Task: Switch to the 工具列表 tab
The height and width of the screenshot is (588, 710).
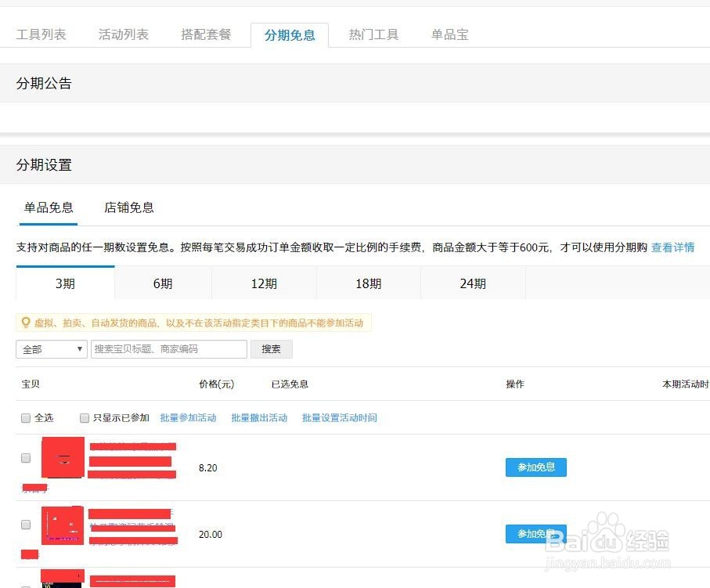Action: tap(41, 34)
